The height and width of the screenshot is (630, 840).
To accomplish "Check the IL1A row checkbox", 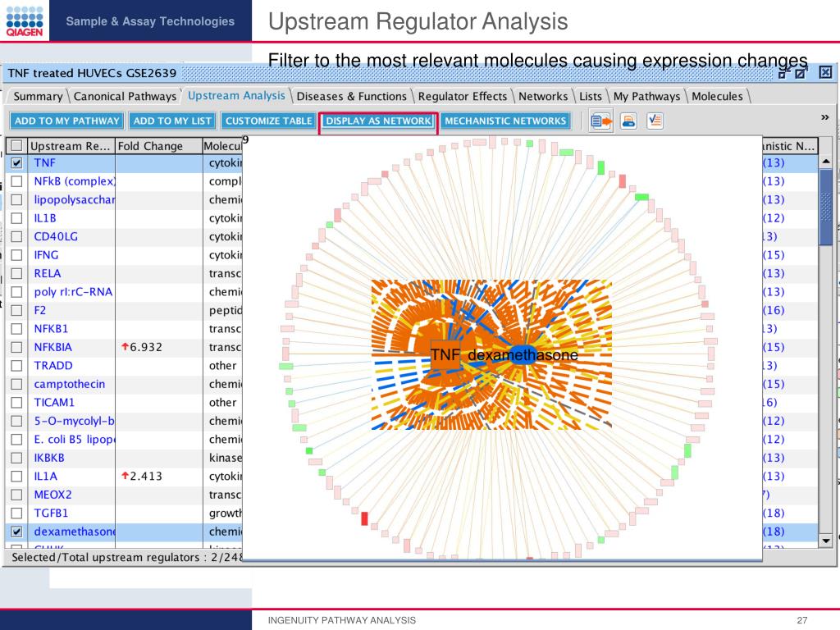I will coord(16,477).
